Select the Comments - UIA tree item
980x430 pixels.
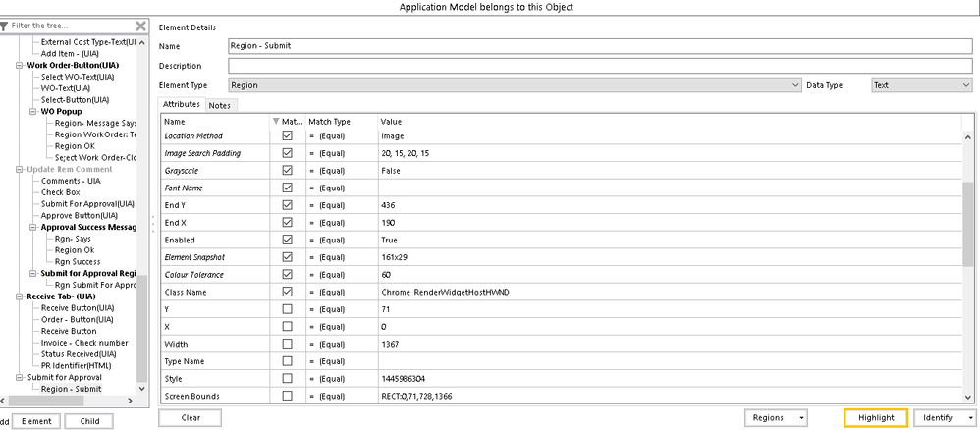click(71, 181)
